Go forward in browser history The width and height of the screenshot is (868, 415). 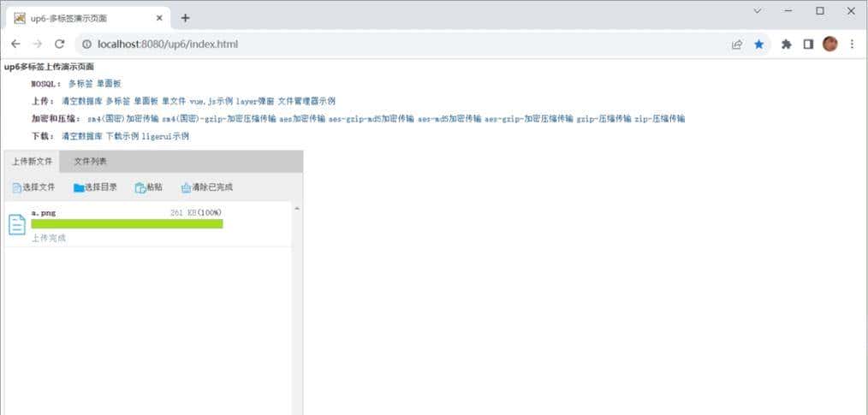point(38,44)
